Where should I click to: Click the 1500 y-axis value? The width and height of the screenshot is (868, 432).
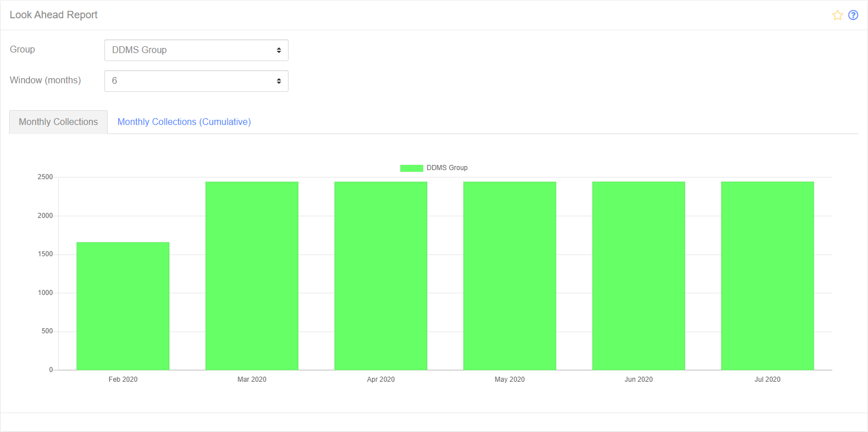tap(46, 255)
